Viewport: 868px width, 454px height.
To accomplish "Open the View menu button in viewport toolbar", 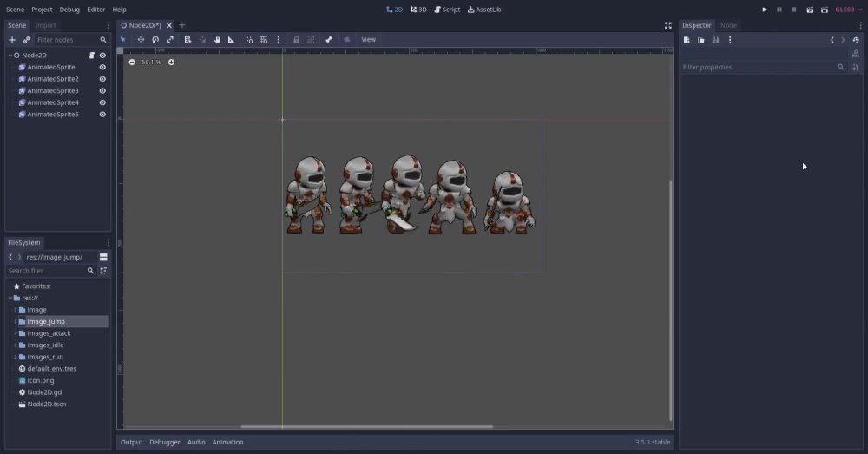I will click(368, 40).
